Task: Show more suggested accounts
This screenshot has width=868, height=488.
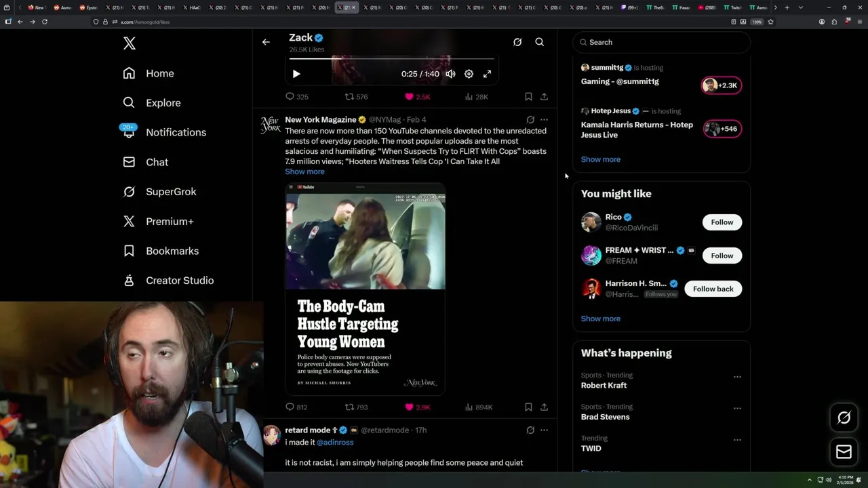Action: (600, 319)
